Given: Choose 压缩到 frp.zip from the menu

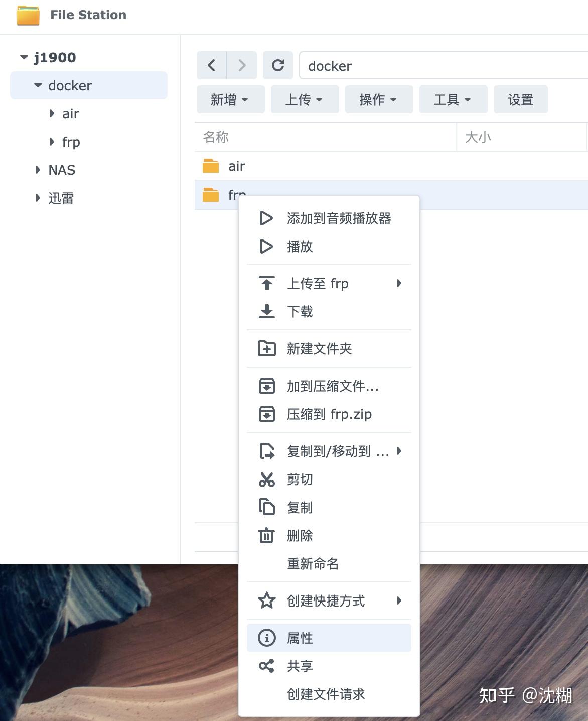Looking at the screenshot, I should point(330,414).
